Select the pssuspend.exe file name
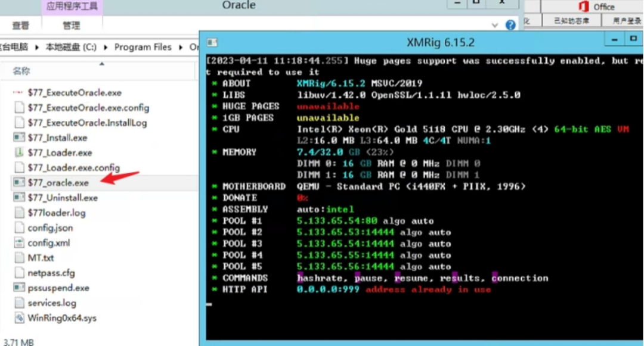Screen dimensions: 644x346 pyautogui.click(x=58, y=288)
